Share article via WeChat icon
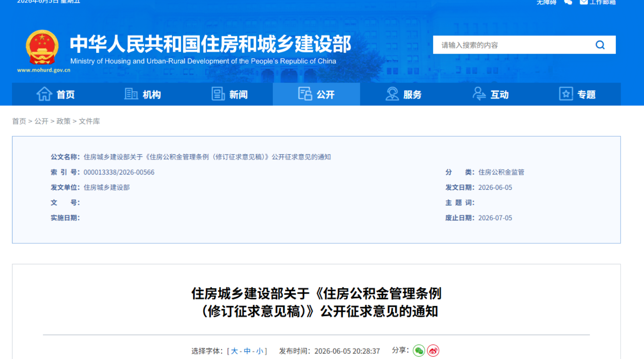The image size is (644, 359). pos(419,351)
